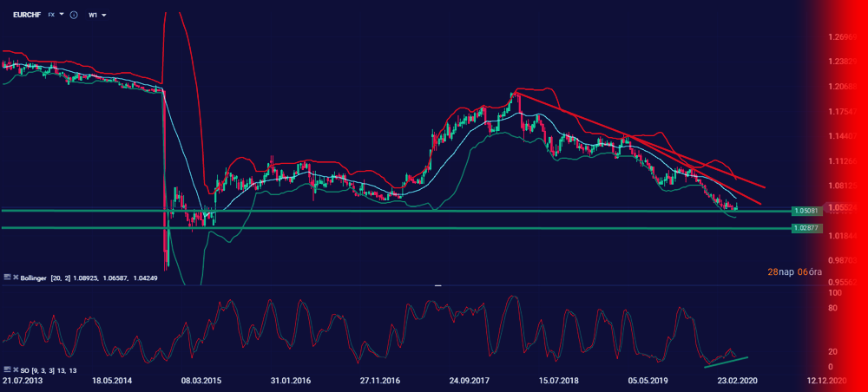Screen dimensions: 868x392
Task: Click the 23.02.2020 date on time axis
Action: (x=736, y=381)
